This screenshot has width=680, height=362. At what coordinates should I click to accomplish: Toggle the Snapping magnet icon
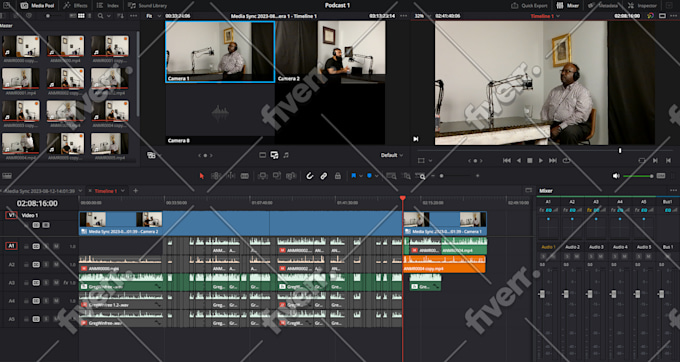[x=309, y=176]
